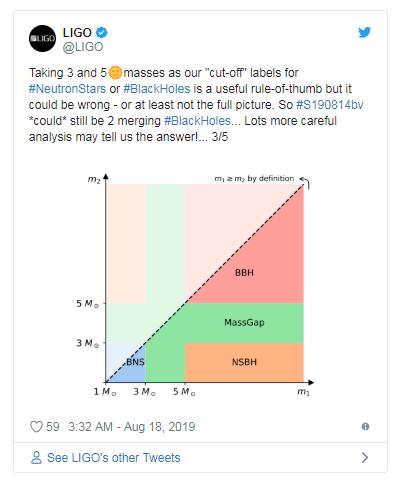Click See LIGO's other Tweets
Viewport: 403px width, 483px height.
[x=114, y=458]
